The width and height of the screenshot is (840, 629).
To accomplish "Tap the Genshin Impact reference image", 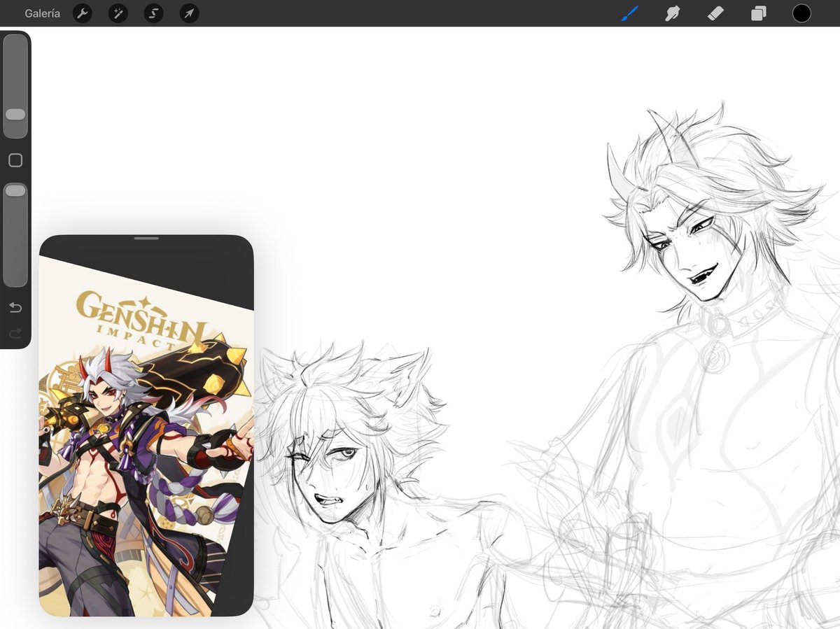I will [146, 435].
